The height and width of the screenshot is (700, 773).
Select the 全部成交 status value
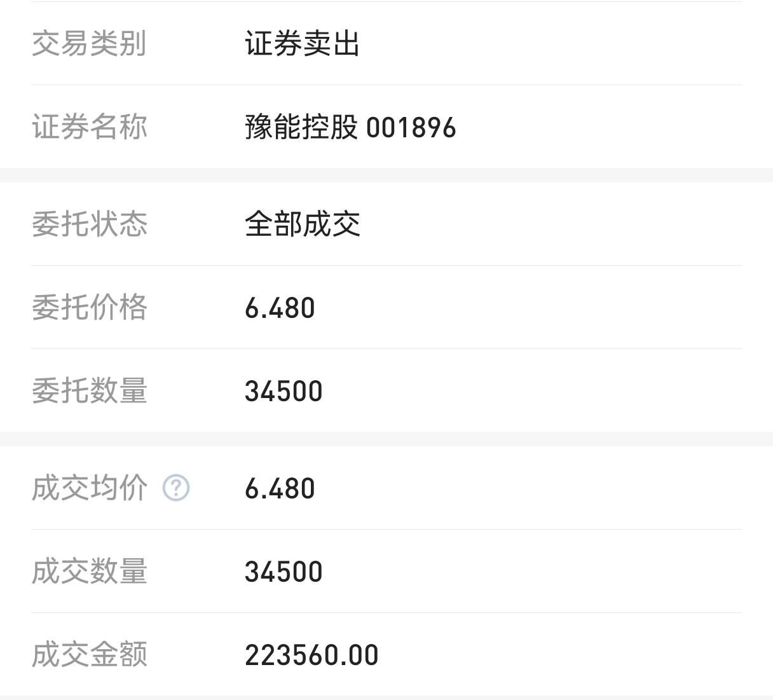click(x=303, y=224)
